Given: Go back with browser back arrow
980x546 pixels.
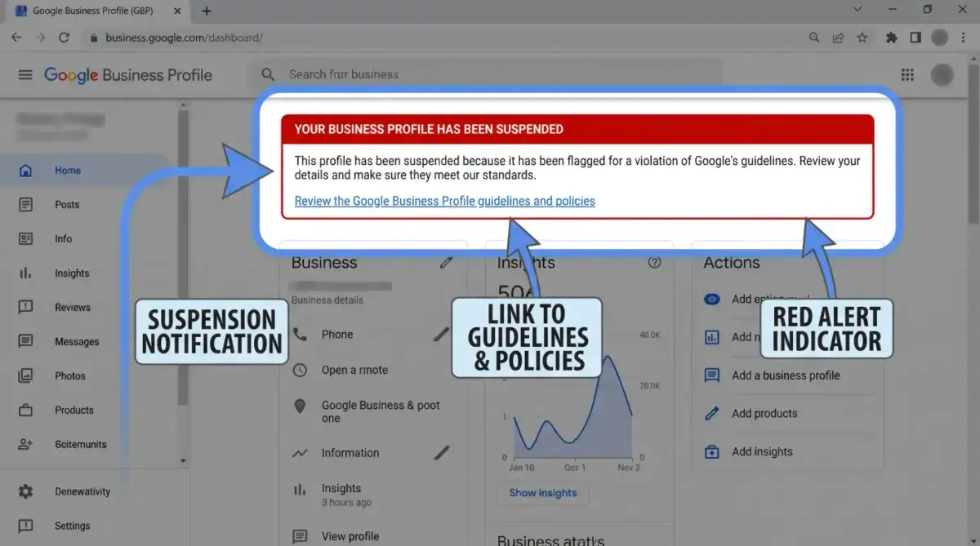Looking at the screenshot, I should point(16,38).
